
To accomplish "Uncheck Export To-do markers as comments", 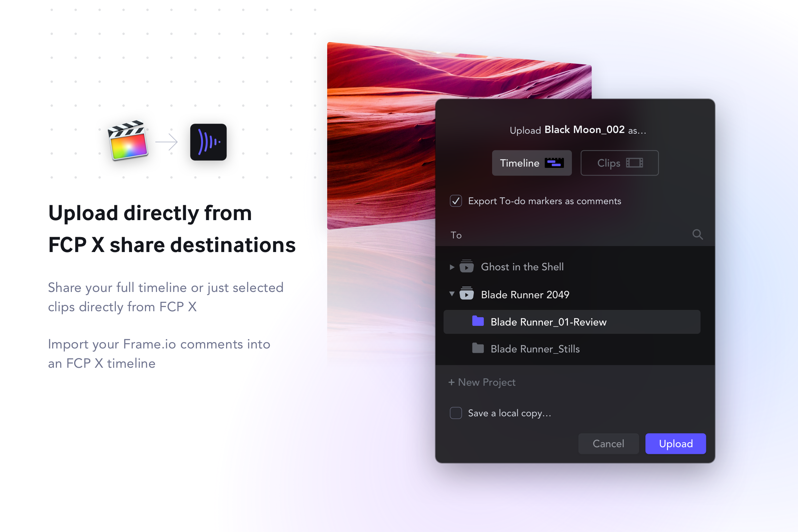I will point(456,201).
